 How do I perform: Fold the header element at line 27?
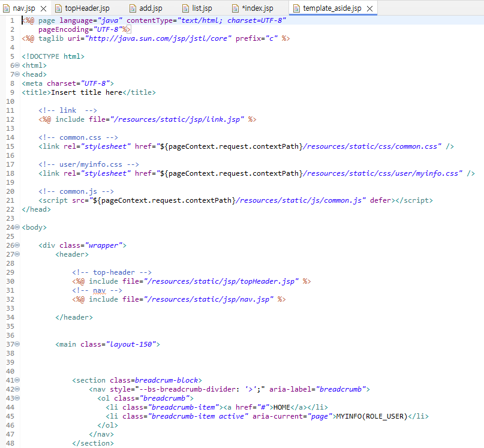click(17, 254)
